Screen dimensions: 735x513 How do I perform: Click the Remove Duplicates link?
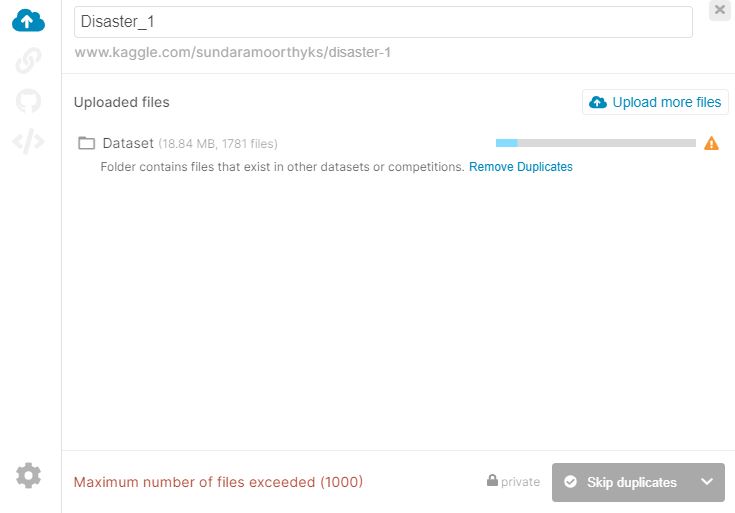tap(520, 167)
